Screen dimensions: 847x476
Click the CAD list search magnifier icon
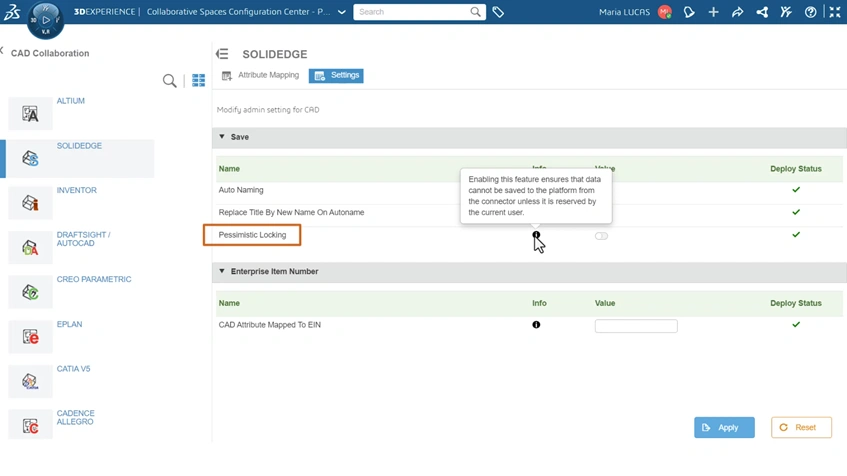pyautogui.click(x=170, y=81)
